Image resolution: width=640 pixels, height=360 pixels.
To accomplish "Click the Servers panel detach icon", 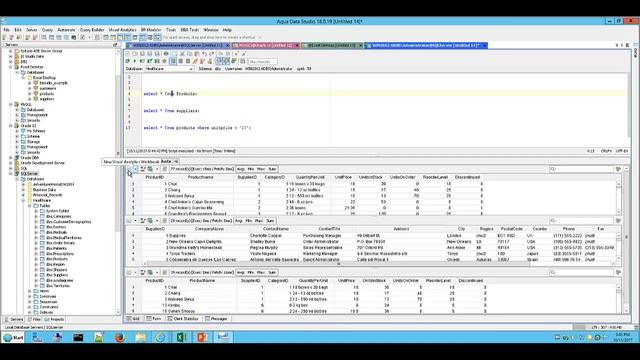I will click(115, 45).
